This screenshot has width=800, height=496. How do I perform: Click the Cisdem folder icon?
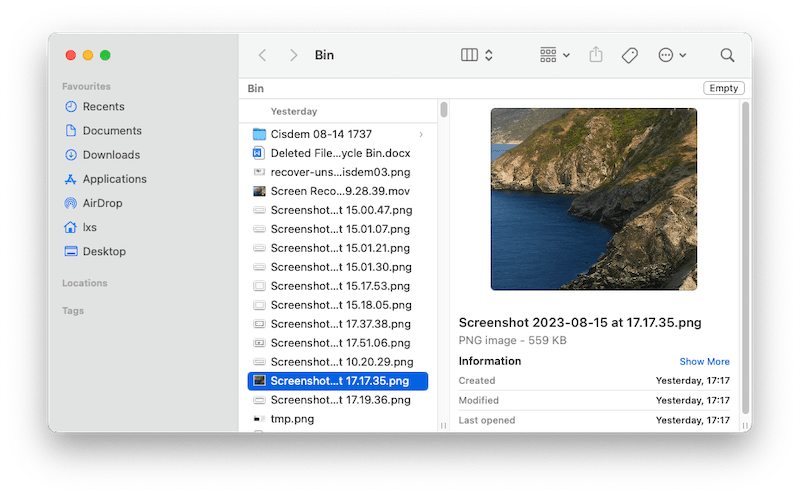tap(259, 134)
